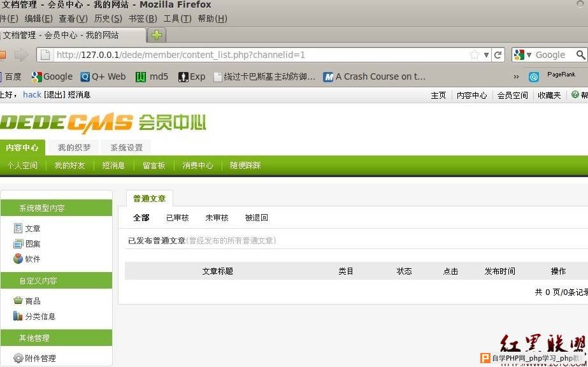Show more bookmarks chevron

tap(516, 77)
